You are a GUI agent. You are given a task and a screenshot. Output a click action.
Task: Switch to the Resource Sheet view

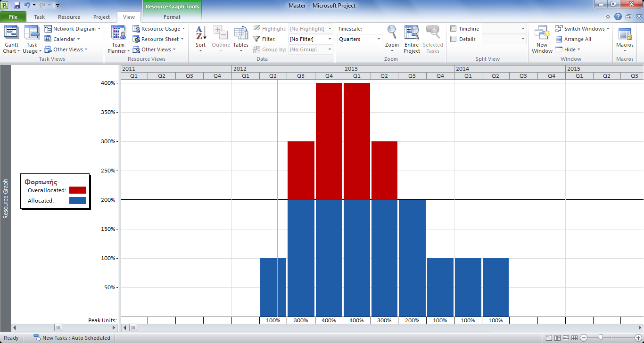158,39
